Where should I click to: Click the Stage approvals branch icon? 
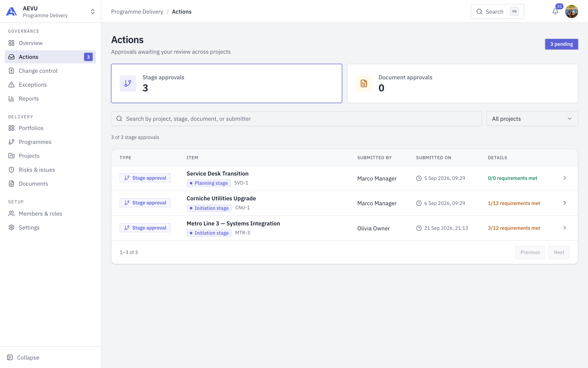tap(128, 83)
